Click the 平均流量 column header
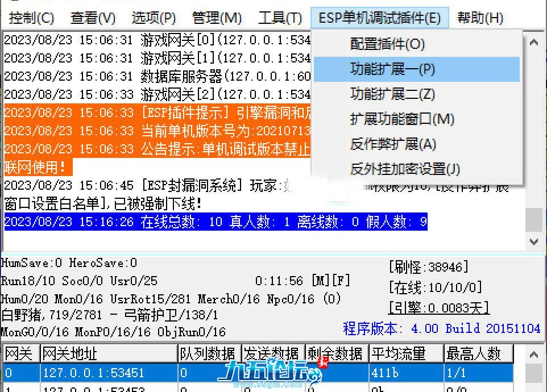Image resolution: width=547 pixels, height=392 pixels. pyautogui.click(x=405, y=353)
